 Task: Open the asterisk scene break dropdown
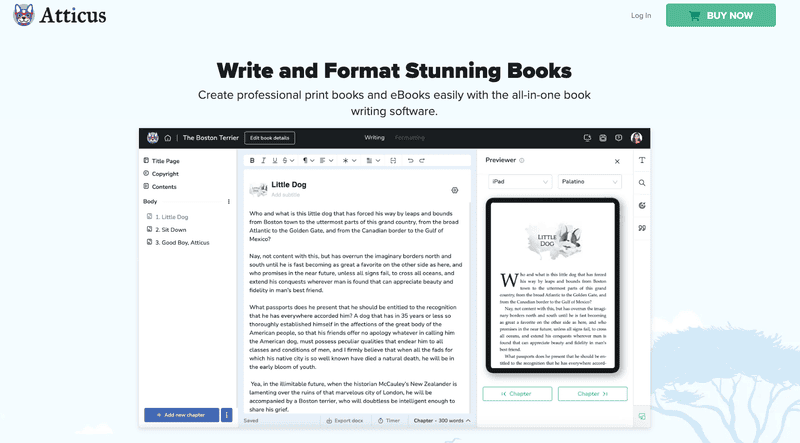pos(349,160)
